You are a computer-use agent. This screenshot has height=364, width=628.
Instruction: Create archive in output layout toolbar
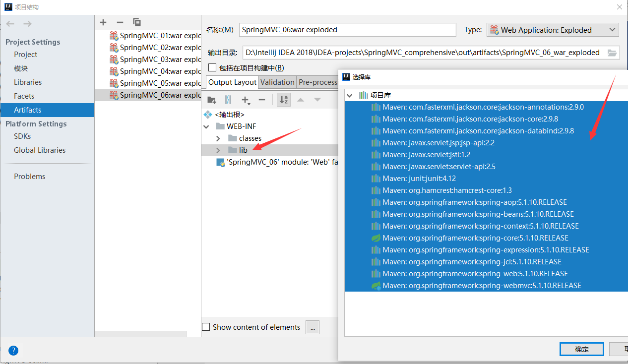[x=228, y=100]
